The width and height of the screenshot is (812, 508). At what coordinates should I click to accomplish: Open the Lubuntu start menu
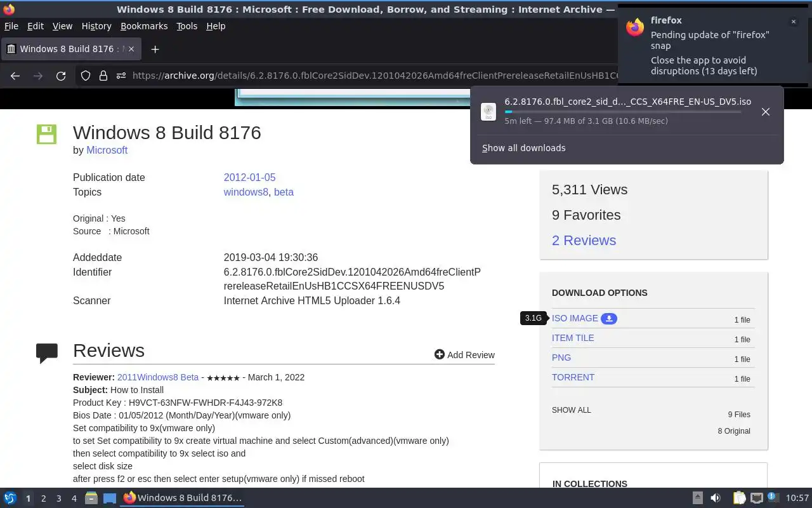tap(10, 498)
